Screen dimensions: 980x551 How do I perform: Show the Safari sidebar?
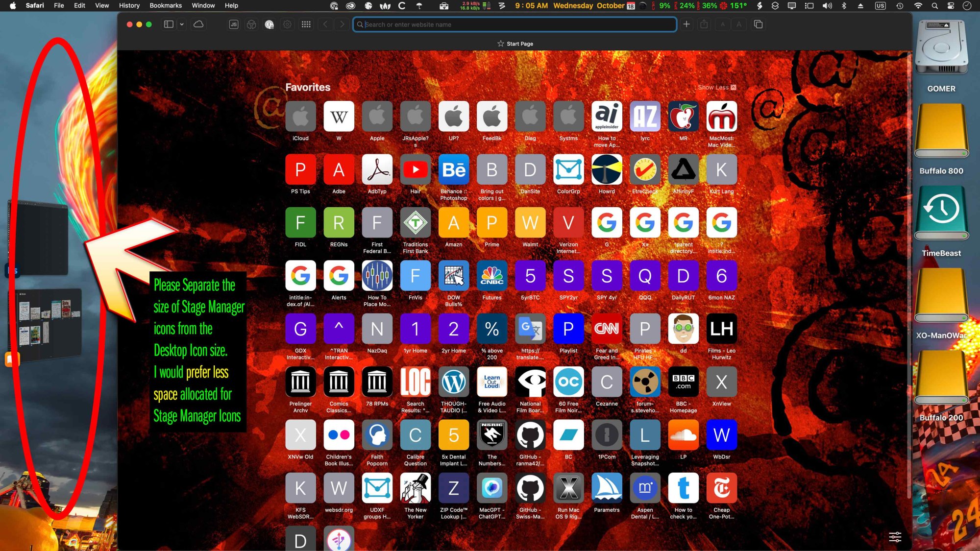(169, 24)
